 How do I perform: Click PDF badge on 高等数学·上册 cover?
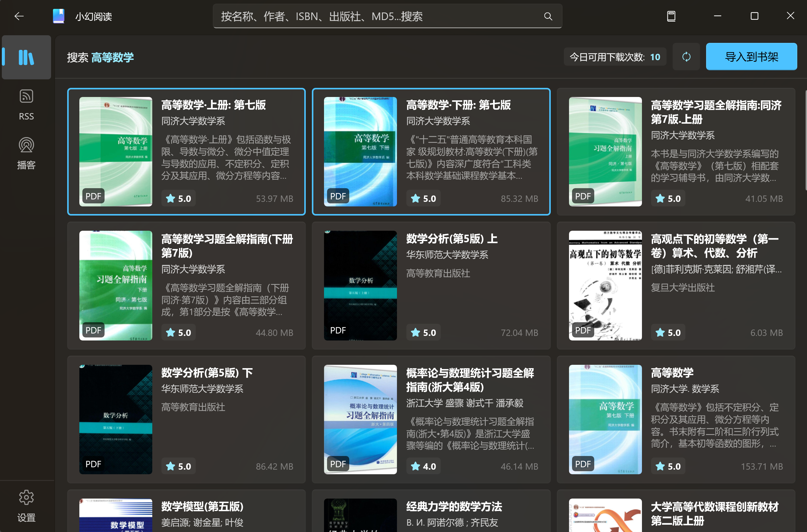93,196
